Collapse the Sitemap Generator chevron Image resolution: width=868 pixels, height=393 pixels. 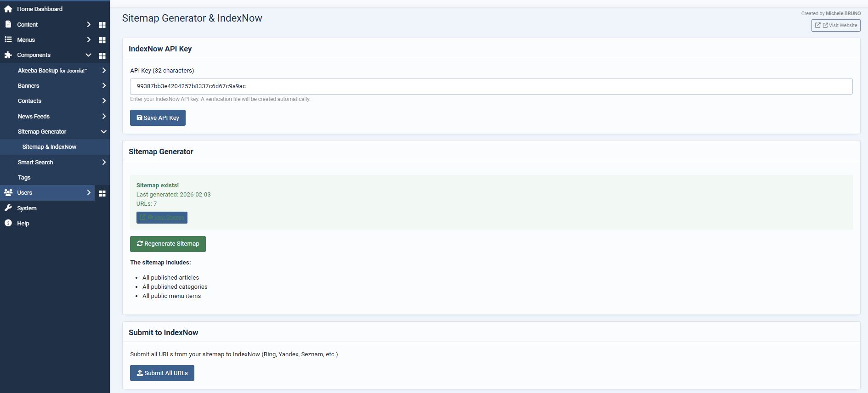(104, 131)
